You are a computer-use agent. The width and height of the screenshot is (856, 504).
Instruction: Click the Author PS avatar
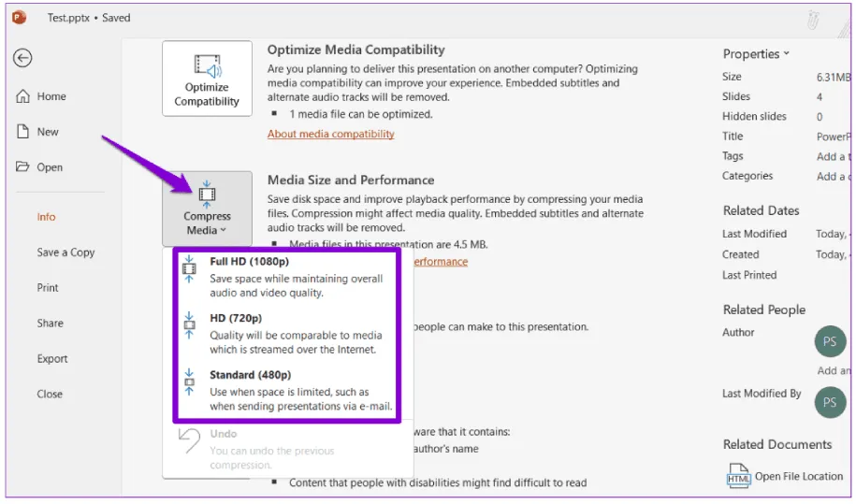pos(830,341)
